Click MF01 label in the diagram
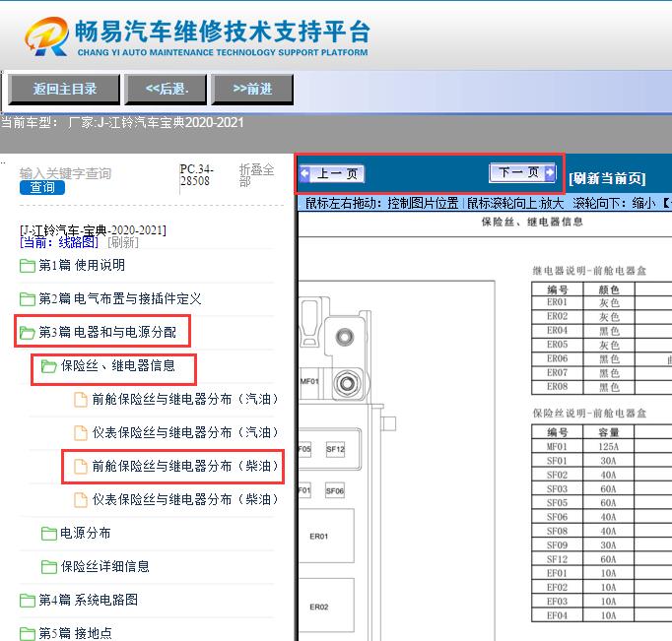Viewport: 672px width, 641px height. click(309, 381)
